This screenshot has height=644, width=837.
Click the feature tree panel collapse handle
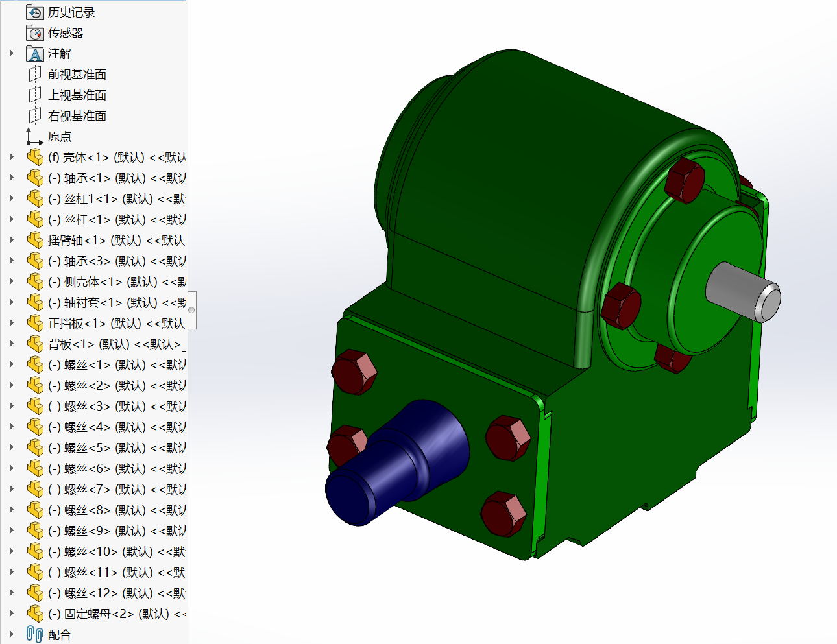tap(191, 310)
